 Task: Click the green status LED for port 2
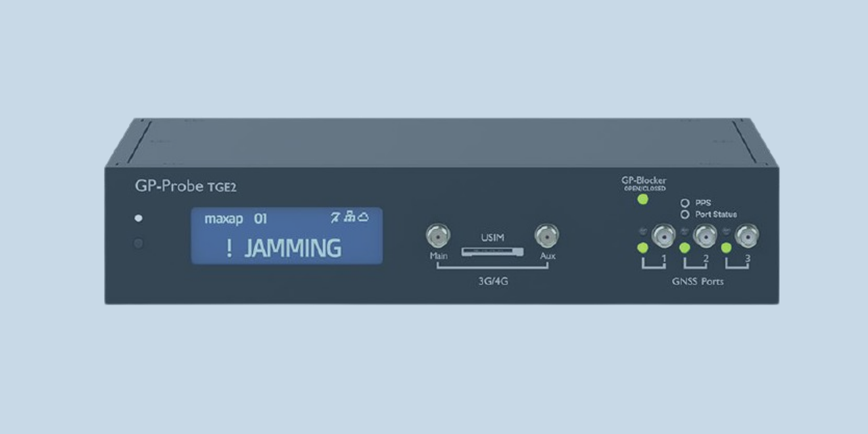click(685, 248)
